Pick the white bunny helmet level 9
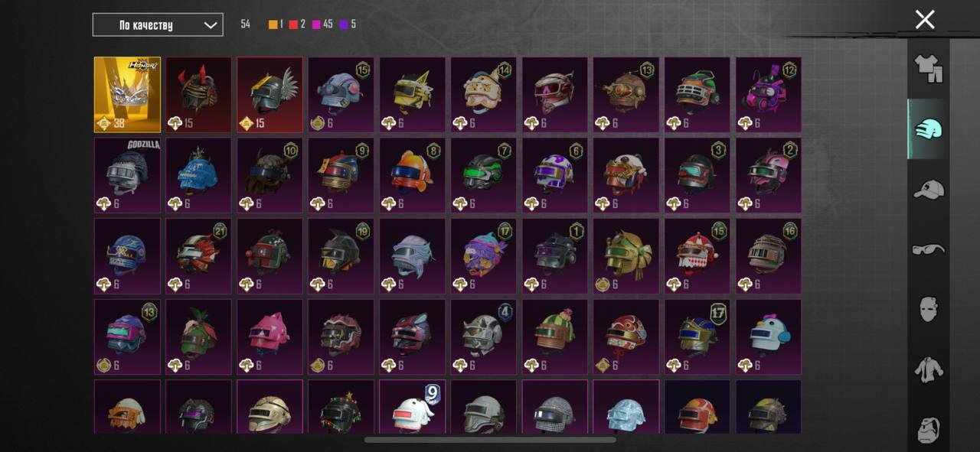Viewport: 980px width, 452px height. click(x=412, y=407)
